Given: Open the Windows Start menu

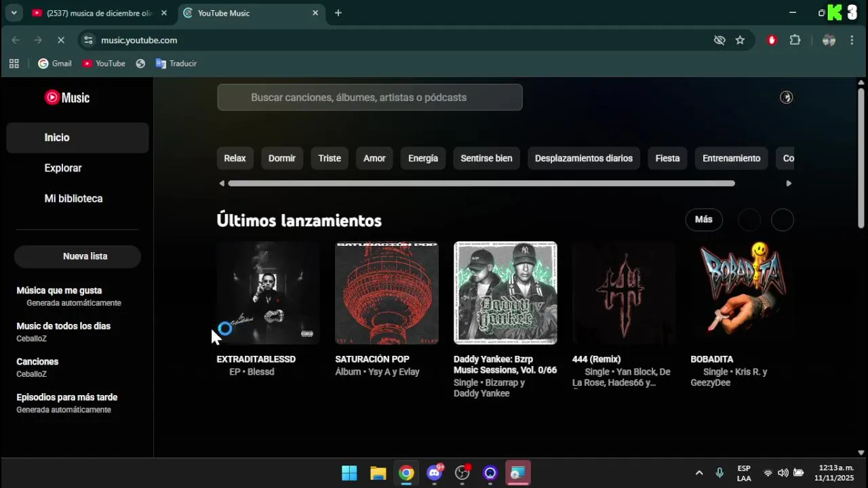Looking at the screenshot, I should [349, 473].
